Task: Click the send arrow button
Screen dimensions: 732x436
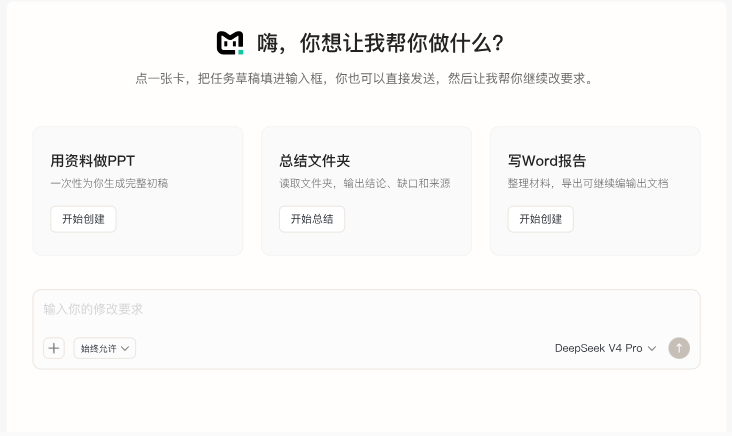Action: pos(679,348)
